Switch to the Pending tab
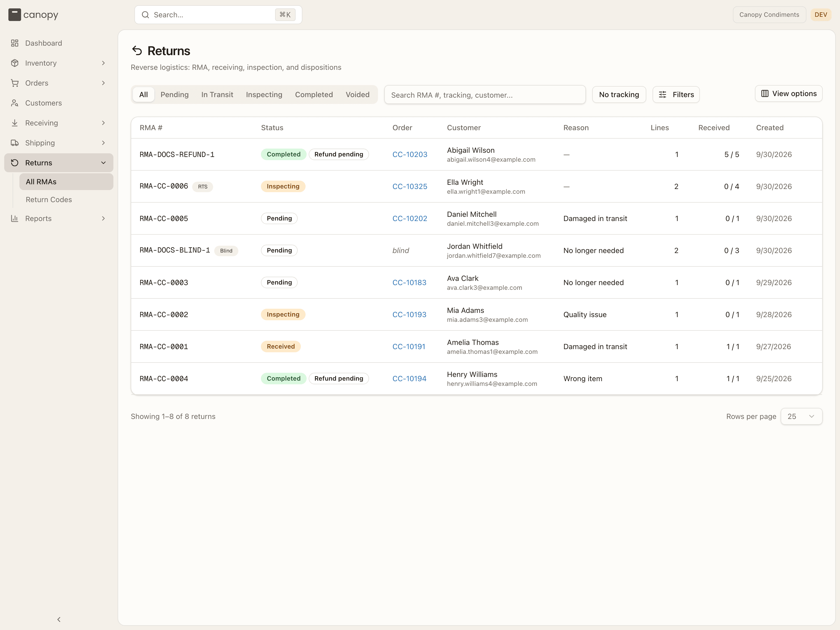The height and width of the screenshot is (630, 840). pos(175,94)
